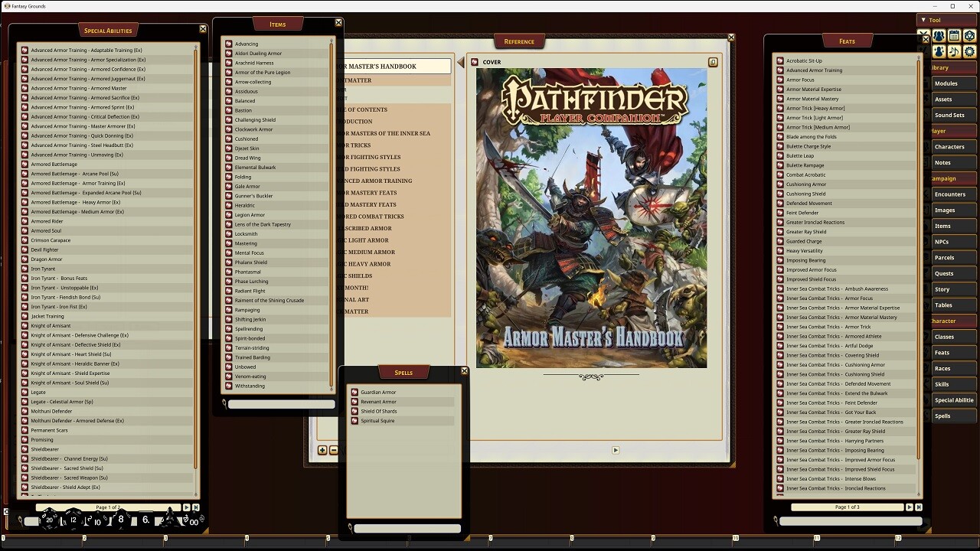Open the Characters sidebar button
980x551 pixels.
click(x=949, y=147)
